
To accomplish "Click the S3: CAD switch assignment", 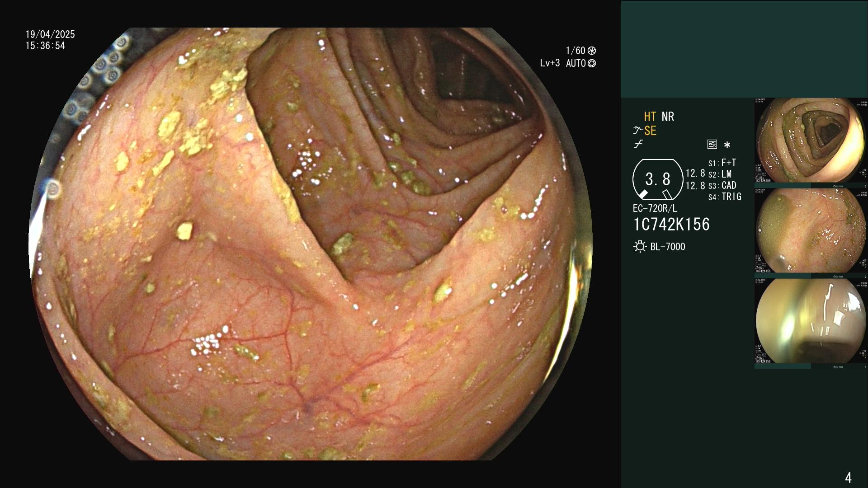I will pyautogui.click(x=722, y=185).
